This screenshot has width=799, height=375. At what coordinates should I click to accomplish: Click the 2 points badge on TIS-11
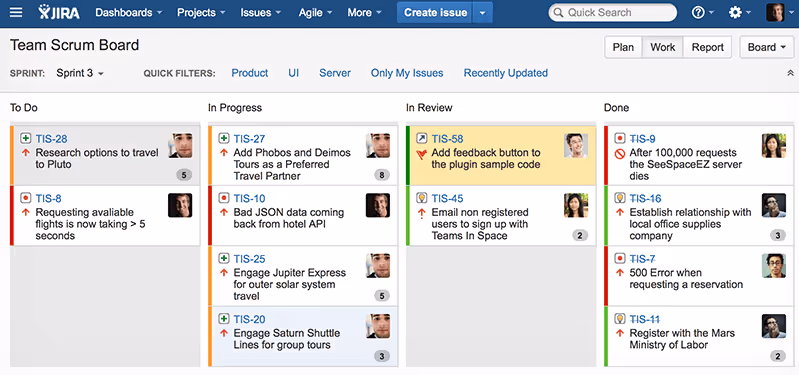tap(778, 356)
